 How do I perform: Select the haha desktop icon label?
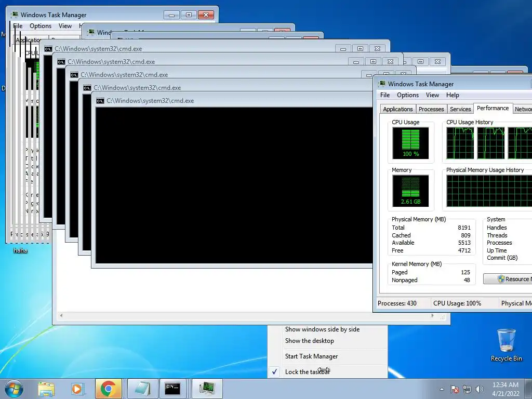point(20,250)
